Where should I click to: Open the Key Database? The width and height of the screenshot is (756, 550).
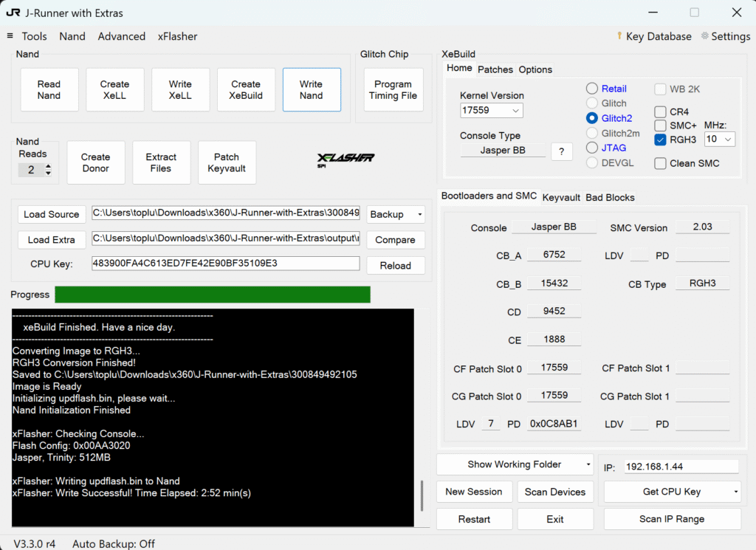click(654, 36)
